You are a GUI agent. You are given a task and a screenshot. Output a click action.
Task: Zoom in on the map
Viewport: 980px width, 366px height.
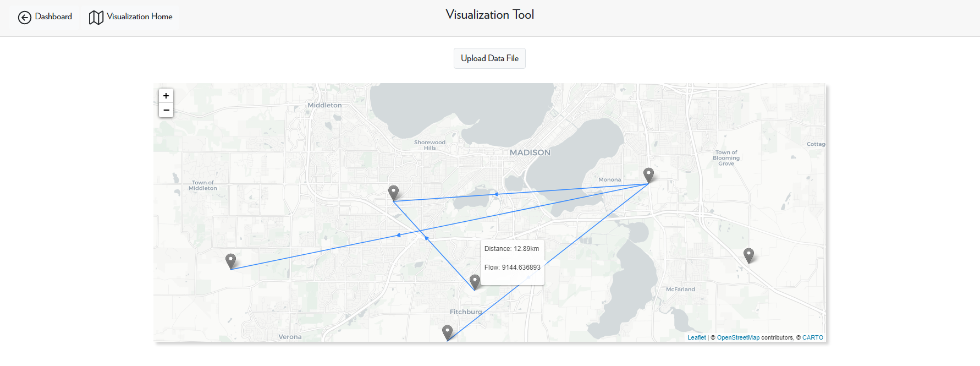pos(166,96)
